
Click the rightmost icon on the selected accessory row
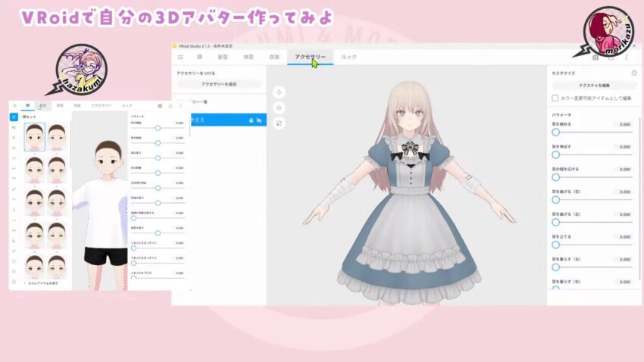259,120
